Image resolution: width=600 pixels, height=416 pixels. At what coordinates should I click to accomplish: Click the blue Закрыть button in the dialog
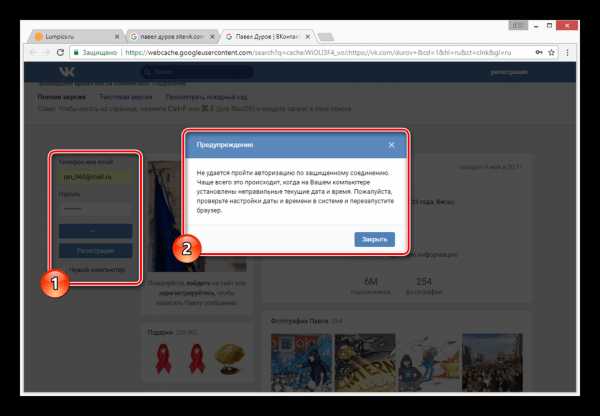[x=374, y=239]
